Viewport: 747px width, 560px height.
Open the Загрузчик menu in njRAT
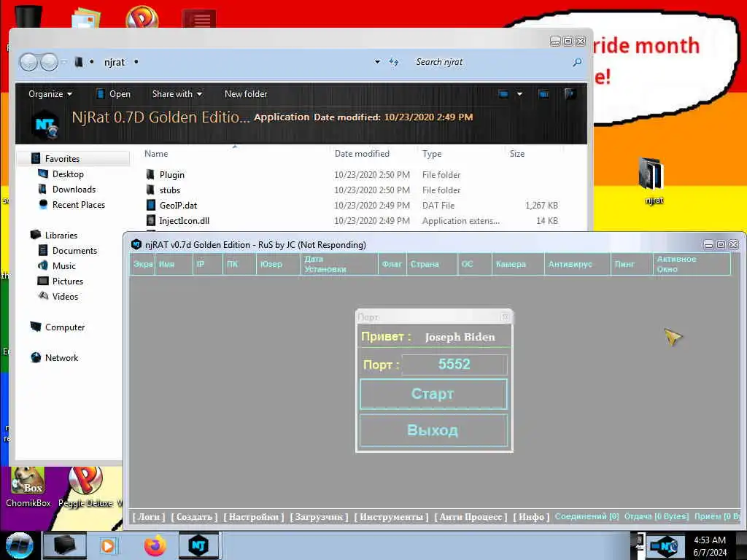coord(319,517)
